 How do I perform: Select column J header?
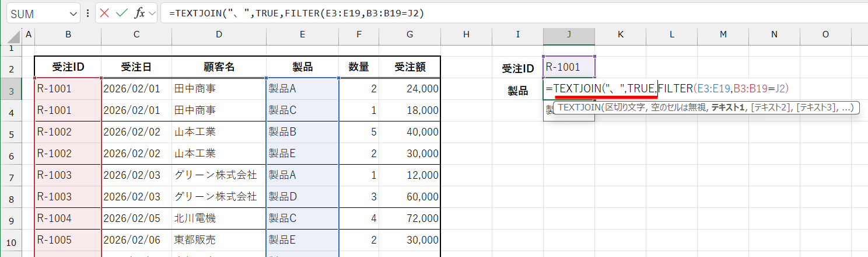(x=569, y=34)
